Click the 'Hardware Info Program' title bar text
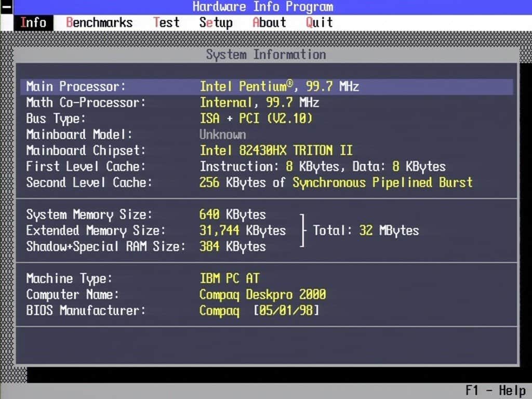The width and height of the screenshot is (532, 399). pyautogui.click(x=263, y=7)
